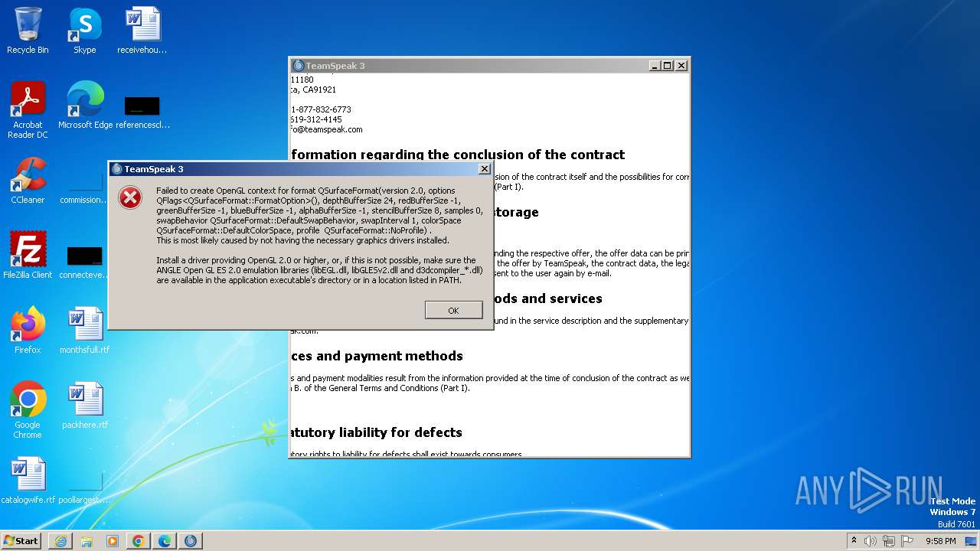Close the TeamSpeak 3 license window
980x551 pixels.
681,66
